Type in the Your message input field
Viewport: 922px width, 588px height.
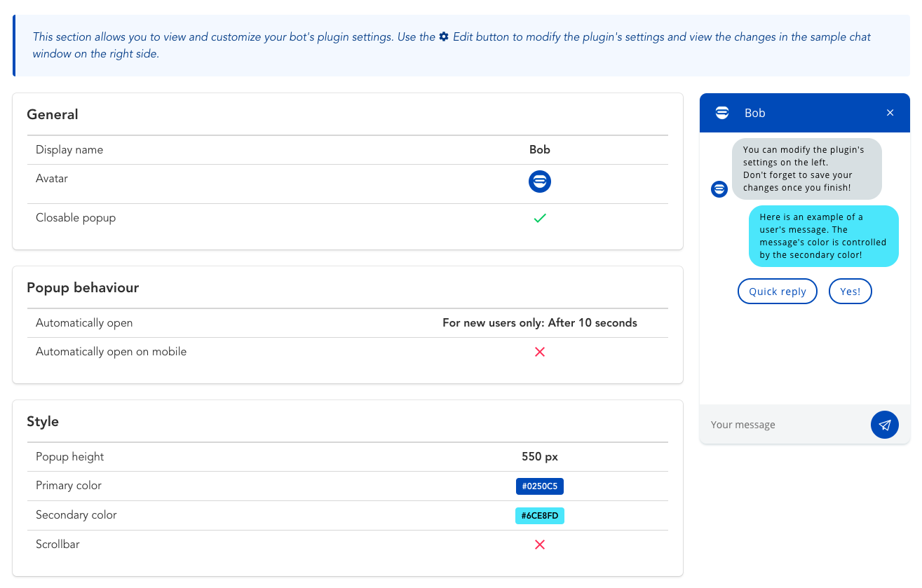pyautogui.click(x=785, y=425)
